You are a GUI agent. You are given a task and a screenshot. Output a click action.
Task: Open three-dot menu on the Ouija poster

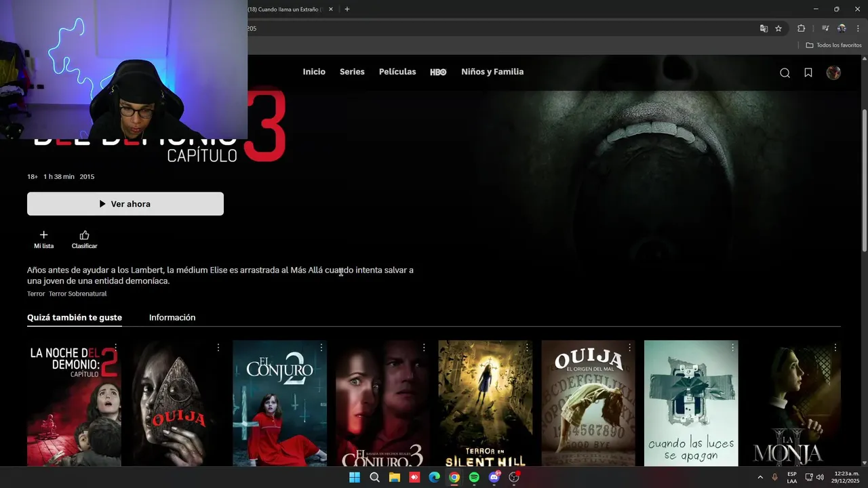[218, 347]
